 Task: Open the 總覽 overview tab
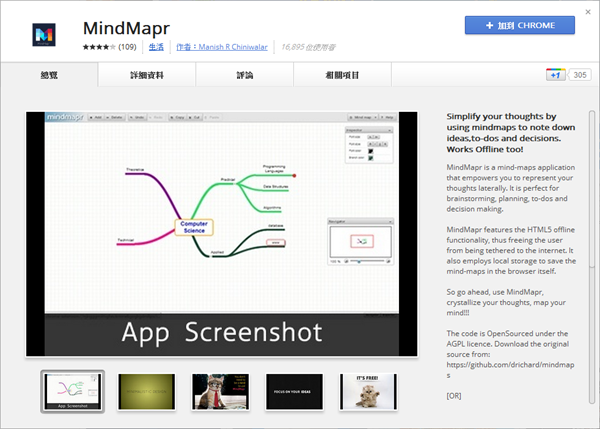49,75
